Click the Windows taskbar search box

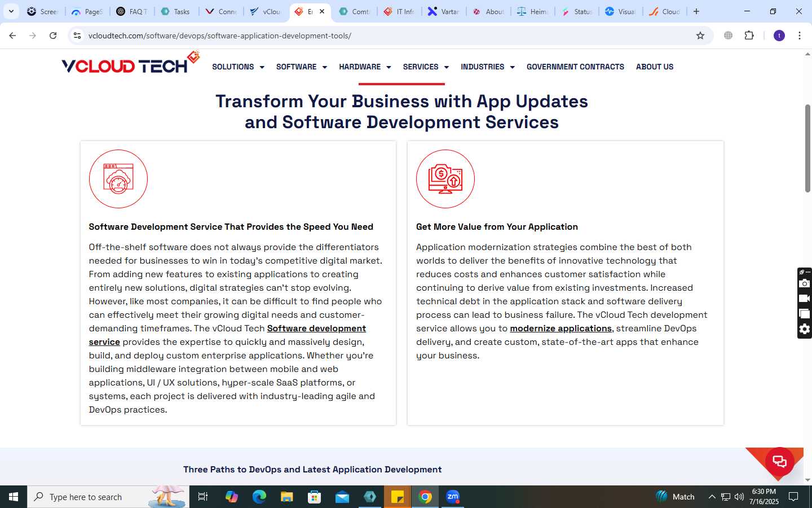pos(108,497)
